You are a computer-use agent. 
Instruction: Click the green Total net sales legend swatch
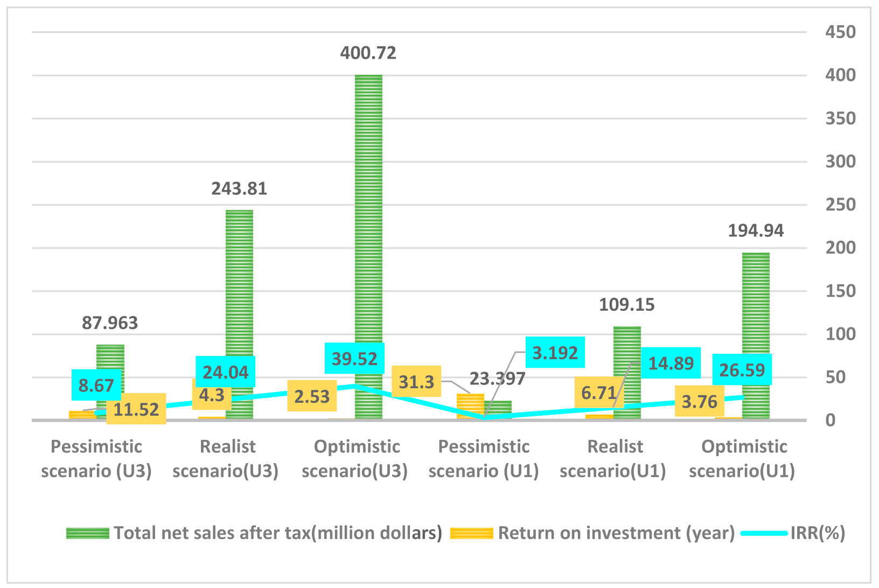click(87, 533)
